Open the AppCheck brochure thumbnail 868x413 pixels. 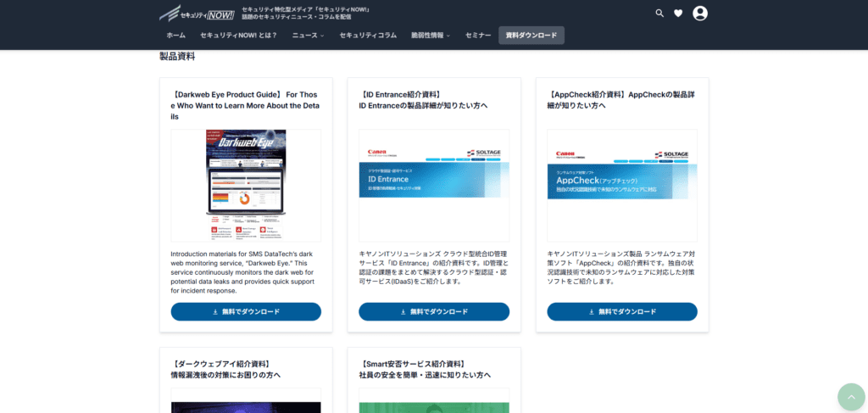622,185
